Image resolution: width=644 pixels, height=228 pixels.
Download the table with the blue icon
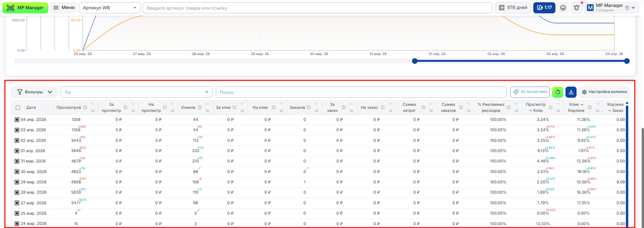(571, 92)
